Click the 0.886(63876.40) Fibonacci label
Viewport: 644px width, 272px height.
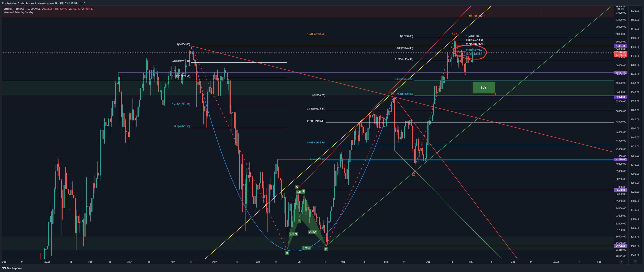[404, 48]
